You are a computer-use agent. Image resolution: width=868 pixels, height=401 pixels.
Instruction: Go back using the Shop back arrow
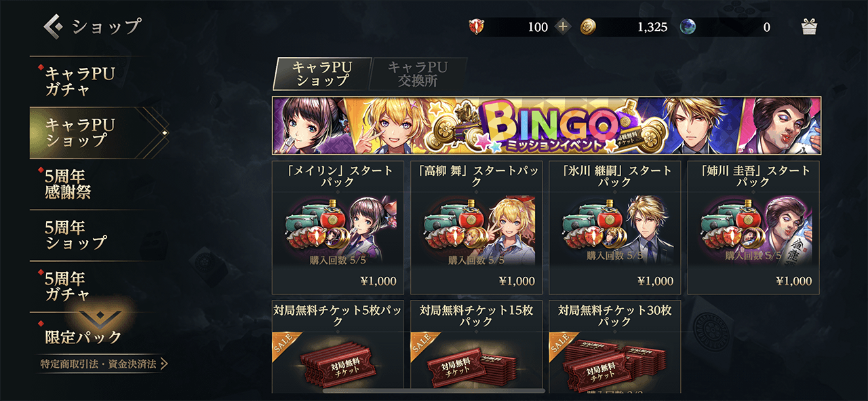(54, 26)
